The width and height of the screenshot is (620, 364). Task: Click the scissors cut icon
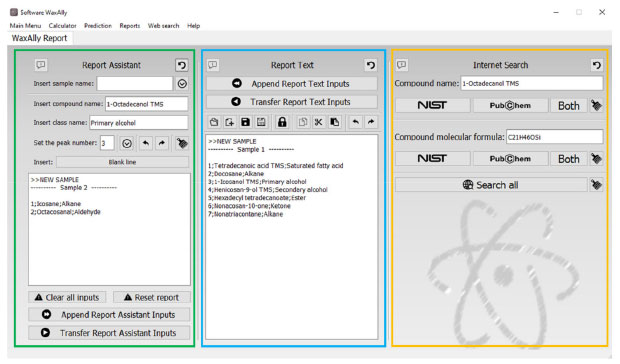coord(318,122)
